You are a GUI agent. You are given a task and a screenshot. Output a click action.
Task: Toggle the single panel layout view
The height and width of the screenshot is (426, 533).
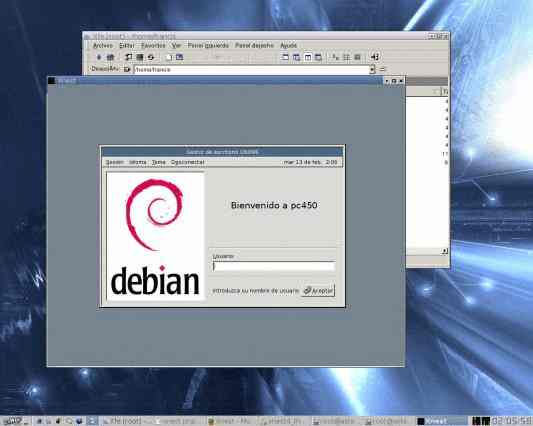click(285, 57)
